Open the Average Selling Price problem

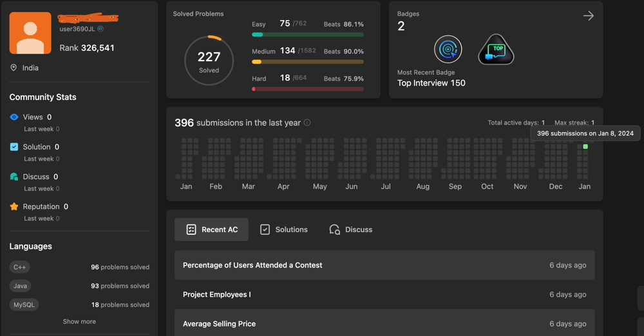point(219,324)
